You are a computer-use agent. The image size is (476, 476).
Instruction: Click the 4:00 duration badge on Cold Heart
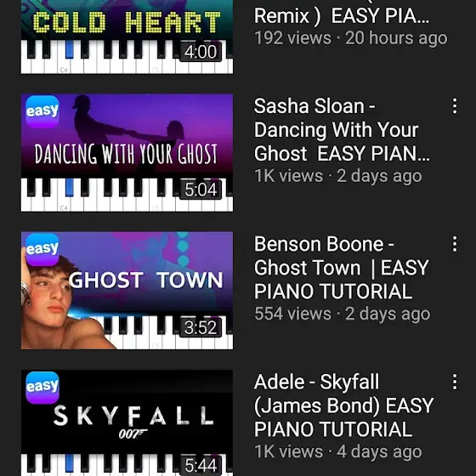[201, 52]
